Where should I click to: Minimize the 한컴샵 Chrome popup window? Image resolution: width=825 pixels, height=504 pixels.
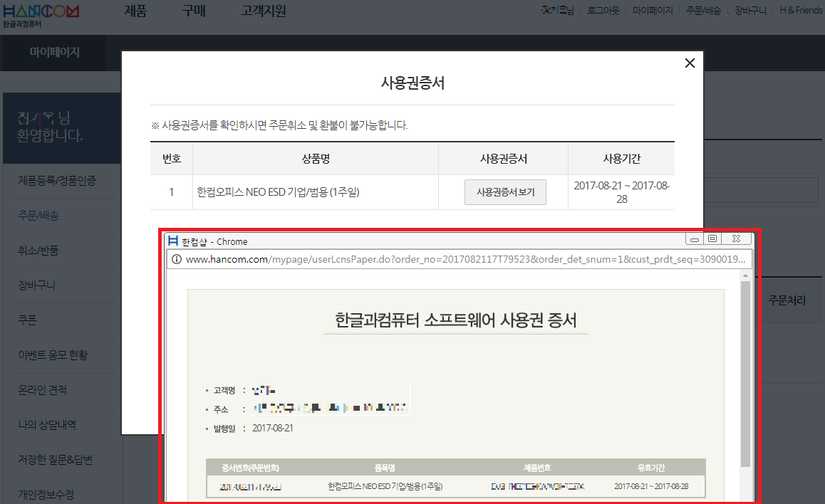tap(695, 239)
